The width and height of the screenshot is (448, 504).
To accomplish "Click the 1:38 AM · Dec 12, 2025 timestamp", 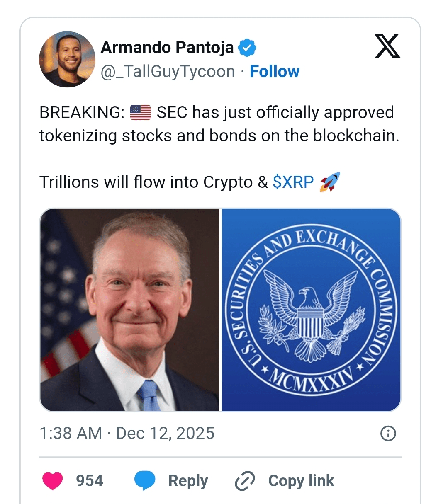I will click(x=127, y=434).
